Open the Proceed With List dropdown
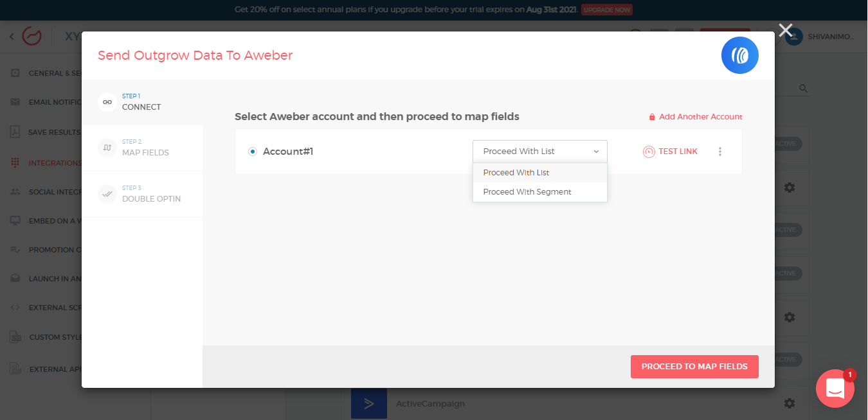 point(539,151)
